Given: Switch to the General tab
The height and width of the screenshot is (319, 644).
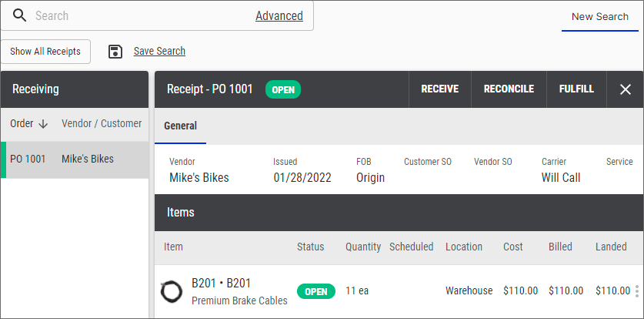Looking at the screenshot, I should pyautogui.click(x=180, y=126).
